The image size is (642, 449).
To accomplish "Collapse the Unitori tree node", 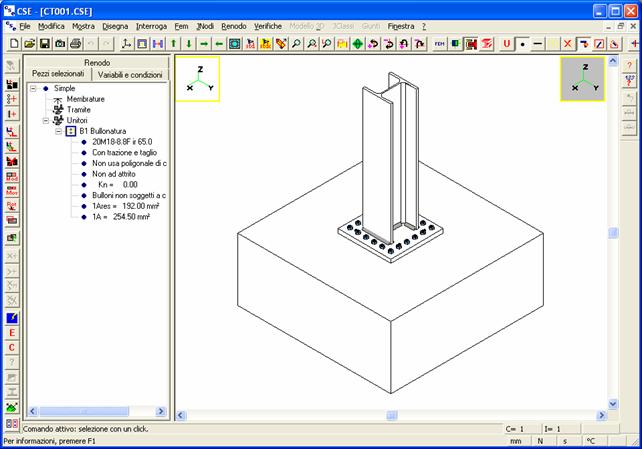I will point(45,120).
